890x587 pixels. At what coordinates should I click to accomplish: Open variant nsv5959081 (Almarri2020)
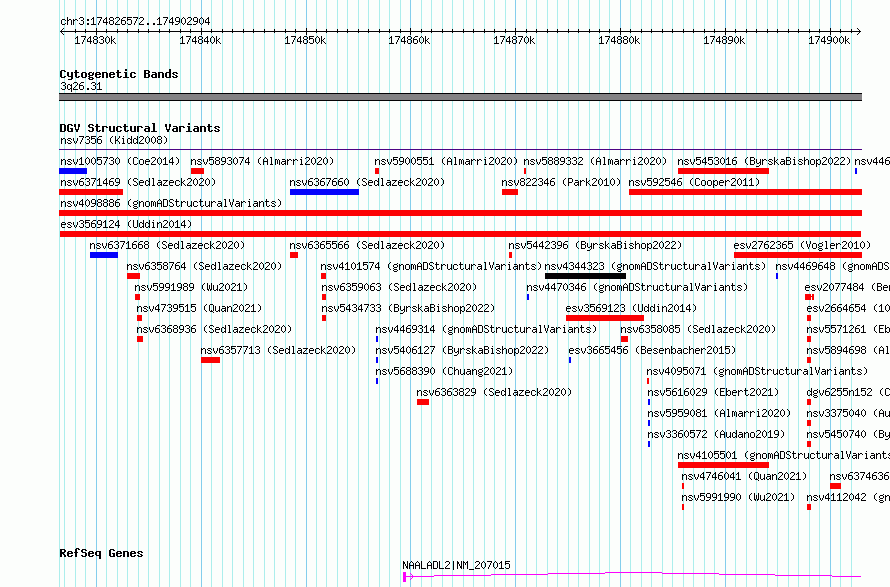[x=719, y=413]
